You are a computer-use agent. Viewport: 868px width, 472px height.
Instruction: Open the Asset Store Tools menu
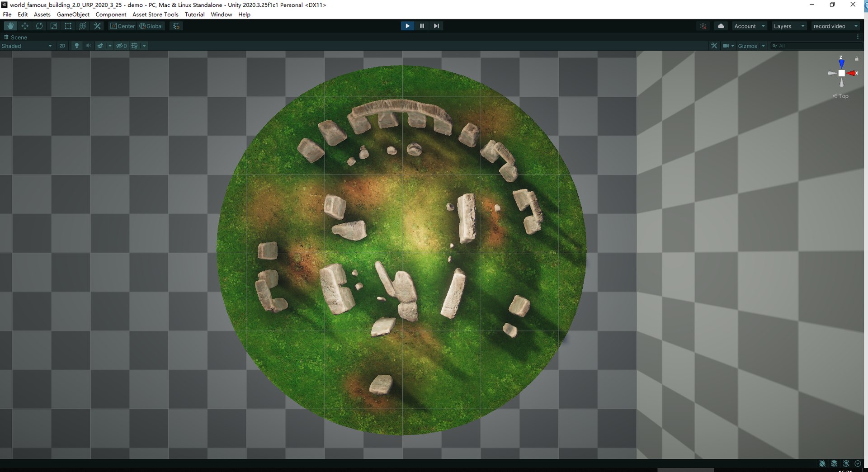pos(155,14)
